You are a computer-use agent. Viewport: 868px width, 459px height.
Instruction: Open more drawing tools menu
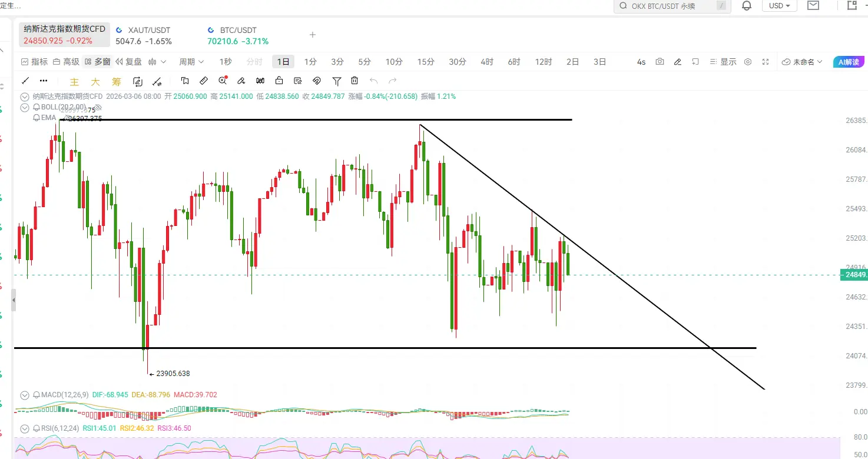44,81
